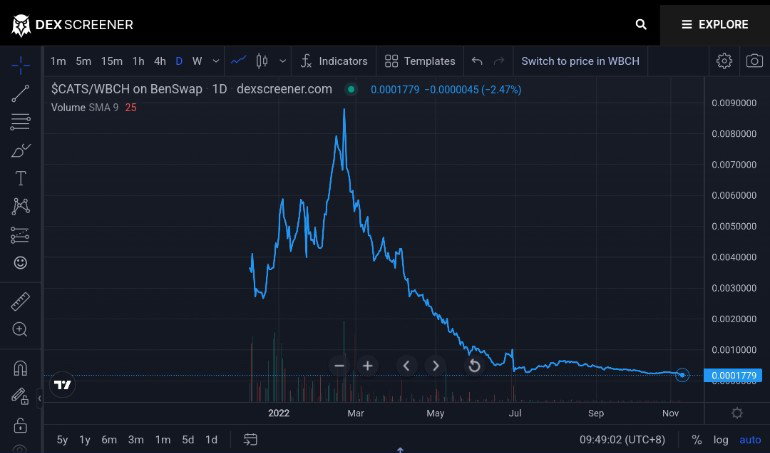770x453 pixels.
Task: Redo the chart action
Action: coord(498,61)
